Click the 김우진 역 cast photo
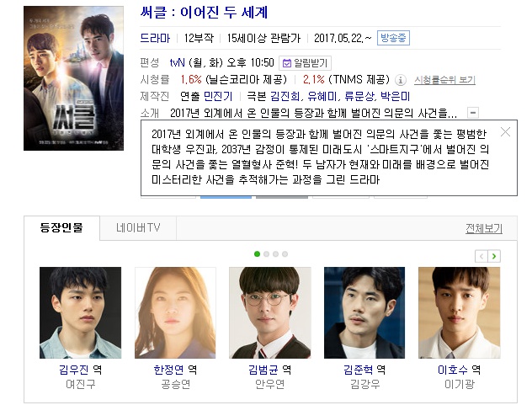 81,312
